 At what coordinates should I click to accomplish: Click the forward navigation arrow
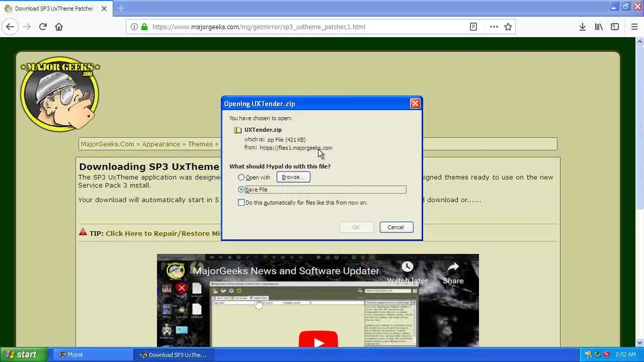click(x=27, y=27)
